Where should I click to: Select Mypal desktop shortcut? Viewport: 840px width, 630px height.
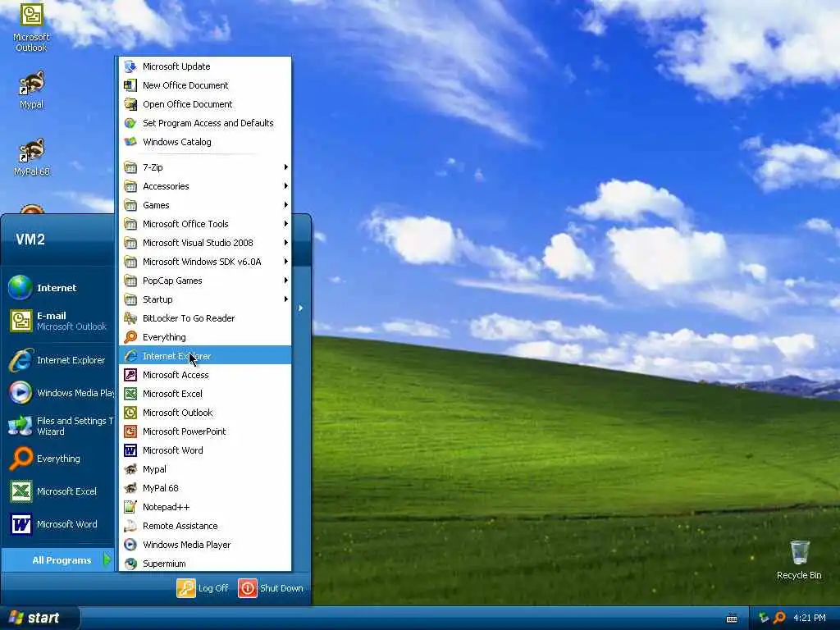31,90
